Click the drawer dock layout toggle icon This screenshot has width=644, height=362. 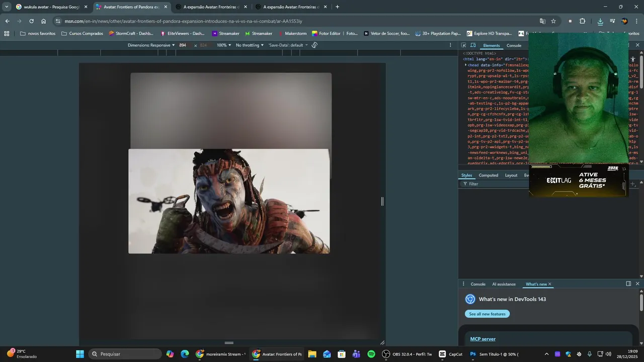tap(628, 284)
